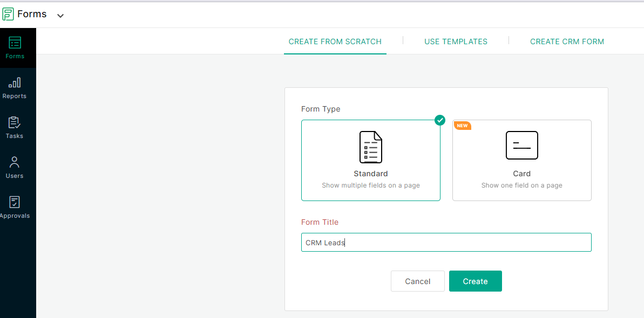Select the Standard form type option

tap(370, 160)
